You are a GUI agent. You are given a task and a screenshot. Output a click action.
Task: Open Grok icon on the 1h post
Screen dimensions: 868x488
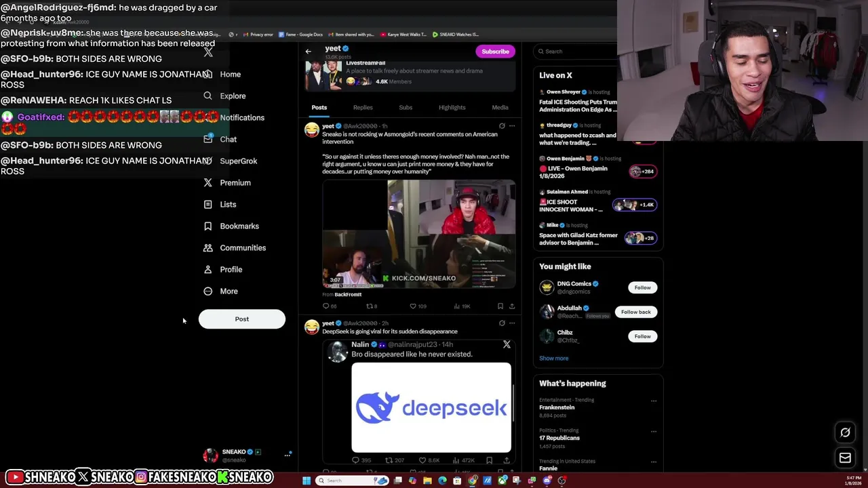[x=502, y=126]
